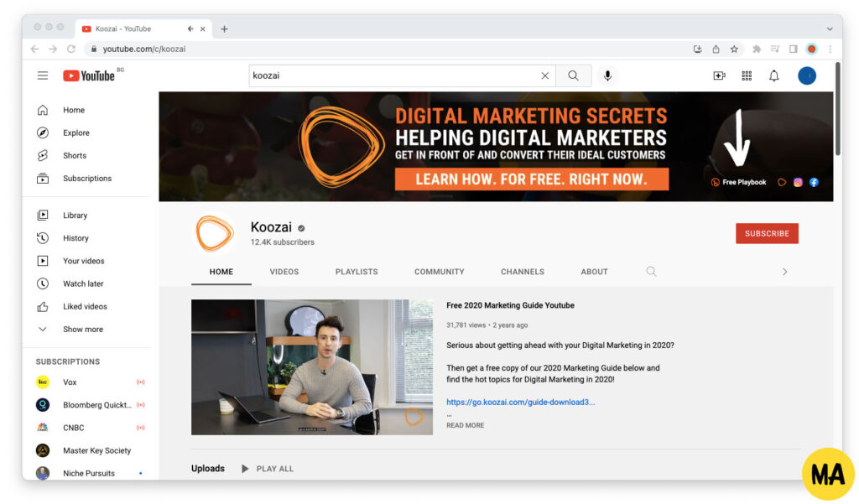Open the orange Koozai website banner icon
859x504 pixels.
[782, 183]
